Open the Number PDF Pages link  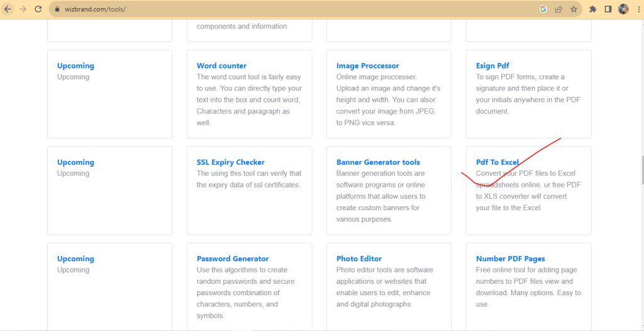(x=510, y=259)
